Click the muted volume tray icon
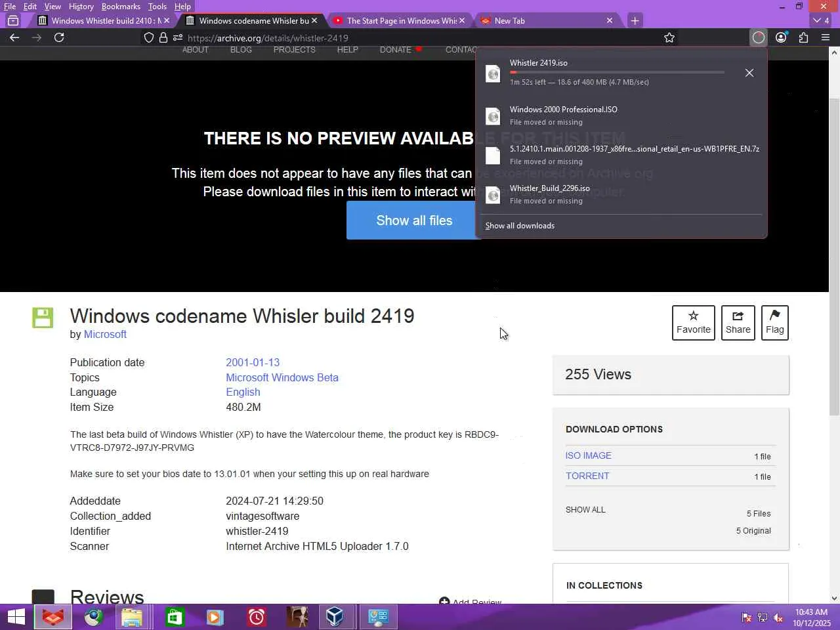The height and width of the screenshot is (630, 840). click(778, 618)
